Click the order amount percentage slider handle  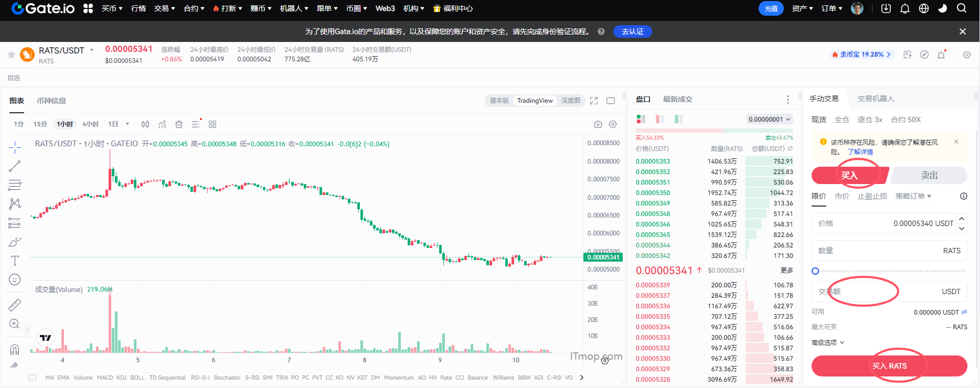point(815,271)
